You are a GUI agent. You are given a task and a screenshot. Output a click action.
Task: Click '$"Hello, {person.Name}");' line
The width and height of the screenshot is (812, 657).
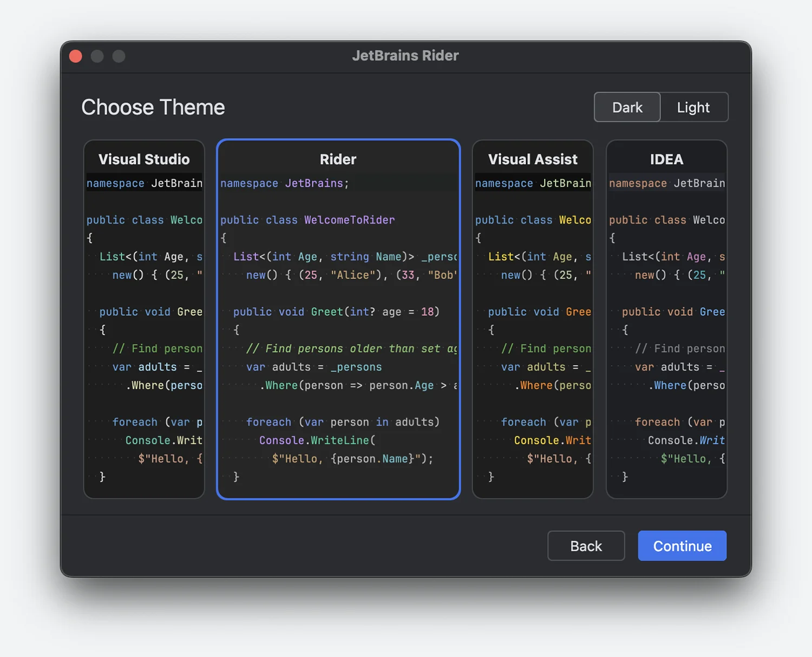click(x=352, y=459)
